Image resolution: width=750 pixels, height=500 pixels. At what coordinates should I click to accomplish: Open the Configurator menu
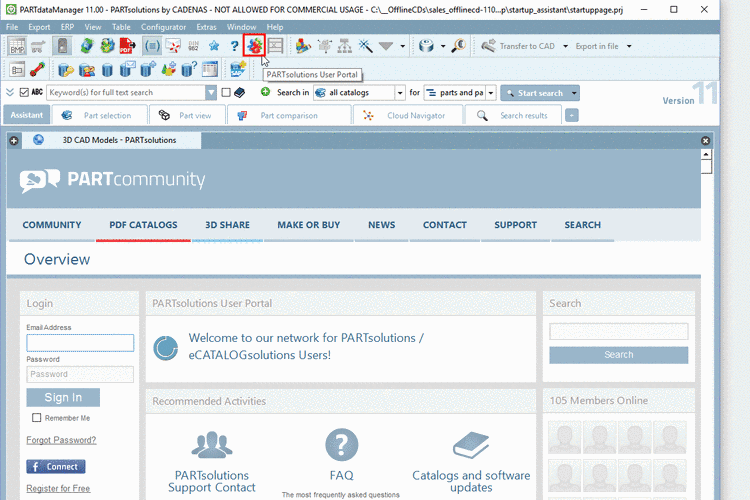tap(163, 27)
